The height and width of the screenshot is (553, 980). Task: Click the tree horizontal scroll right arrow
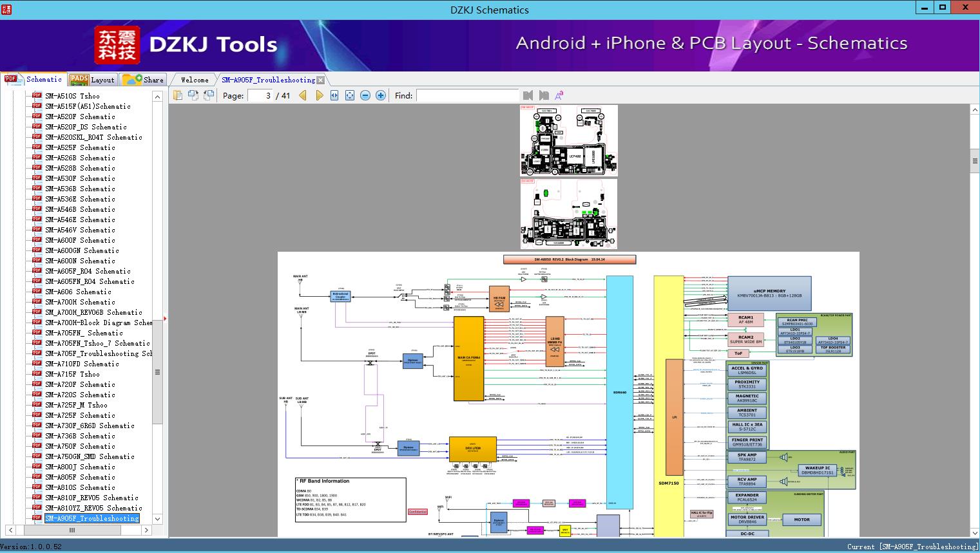click(147, 530)
